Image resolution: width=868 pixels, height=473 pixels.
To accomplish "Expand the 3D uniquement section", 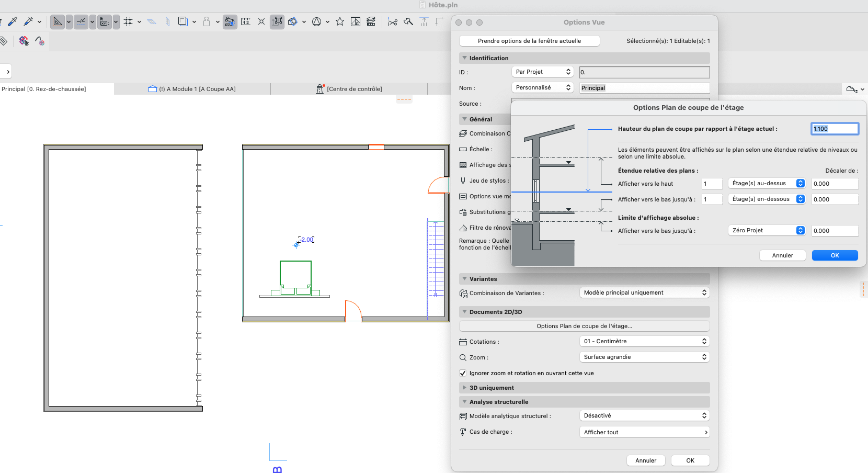I will click(x=464, y=388).
